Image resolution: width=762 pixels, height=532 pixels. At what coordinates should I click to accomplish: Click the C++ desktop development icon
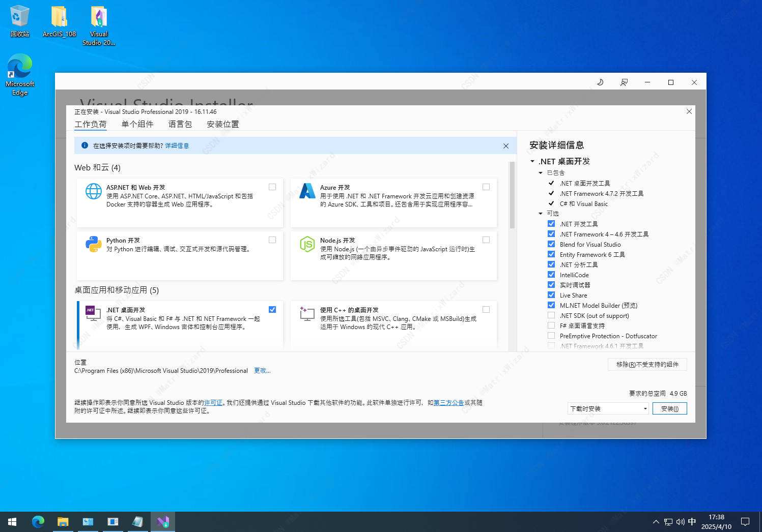tap(307, 313)
